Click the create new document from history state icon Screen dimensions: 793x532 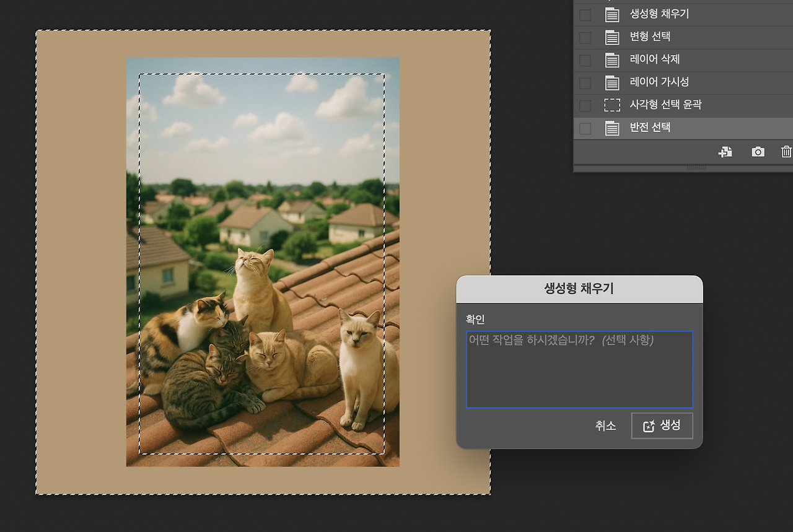coord(725,152)
